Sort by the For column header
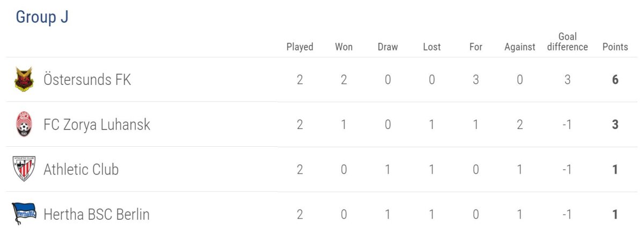Viewport: 644px width, 237px height. (475, 47)
